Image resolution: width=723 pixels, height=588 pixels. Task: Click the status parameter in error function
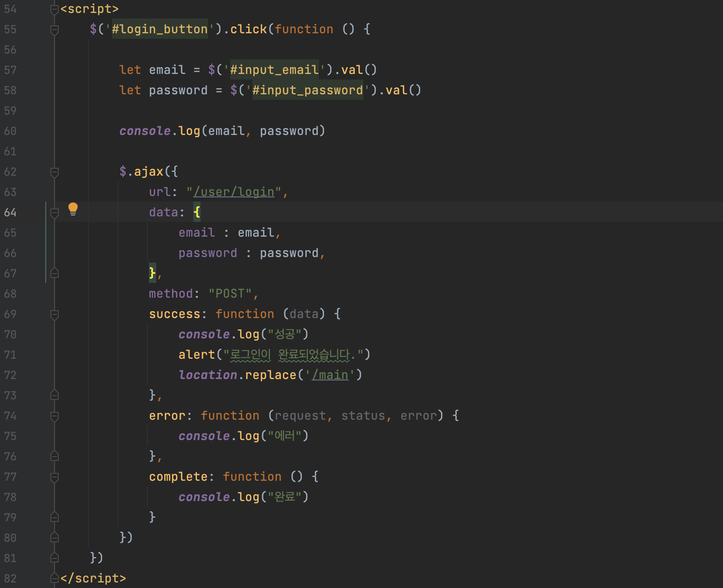point(363,416)
